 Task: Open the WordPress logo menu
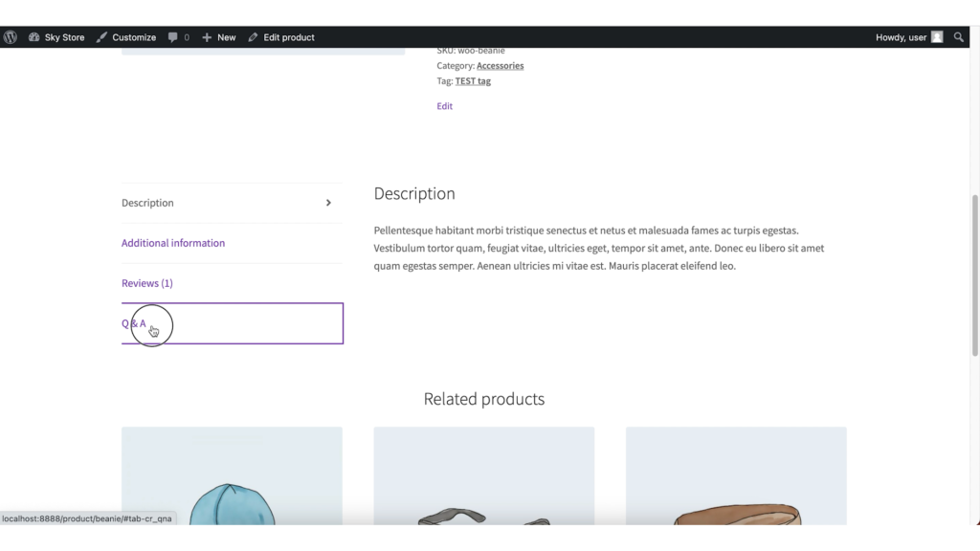(x=10, y=36)
